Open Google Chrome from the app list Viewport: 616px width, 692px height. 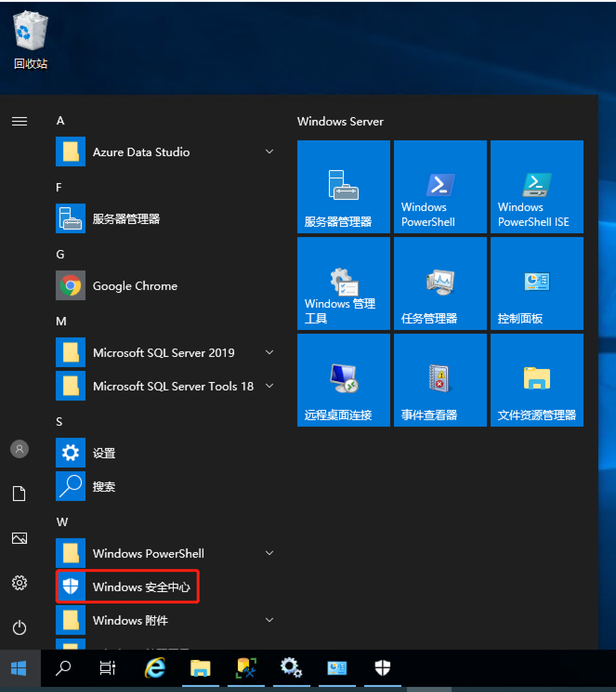[135, 286]
